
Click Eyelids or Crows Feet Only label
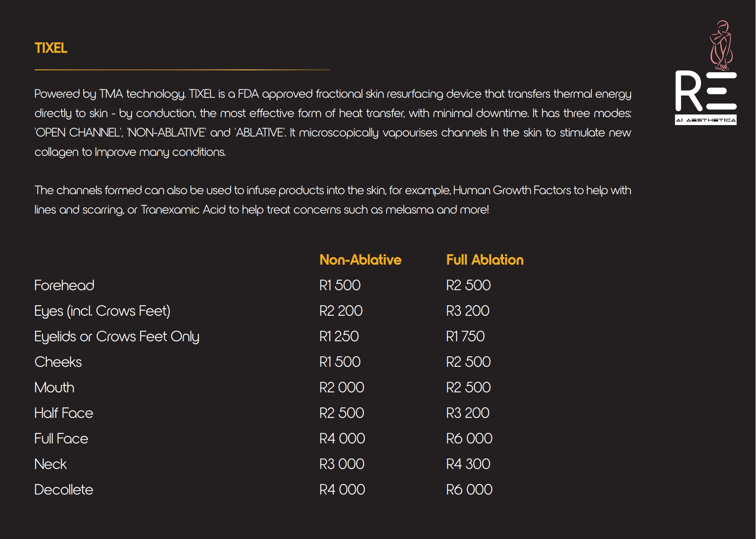117,336
